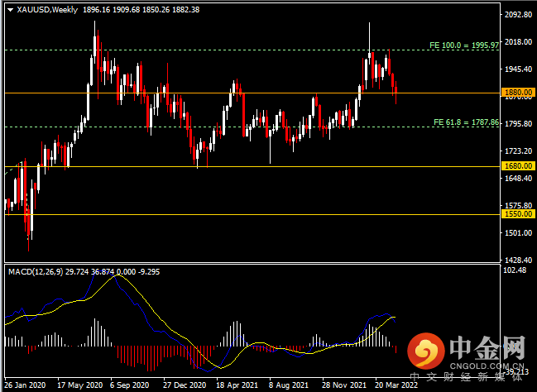Click the MACD(12,26,9) indicator label
Screen dimensions: 537x392
coord(36,272)
